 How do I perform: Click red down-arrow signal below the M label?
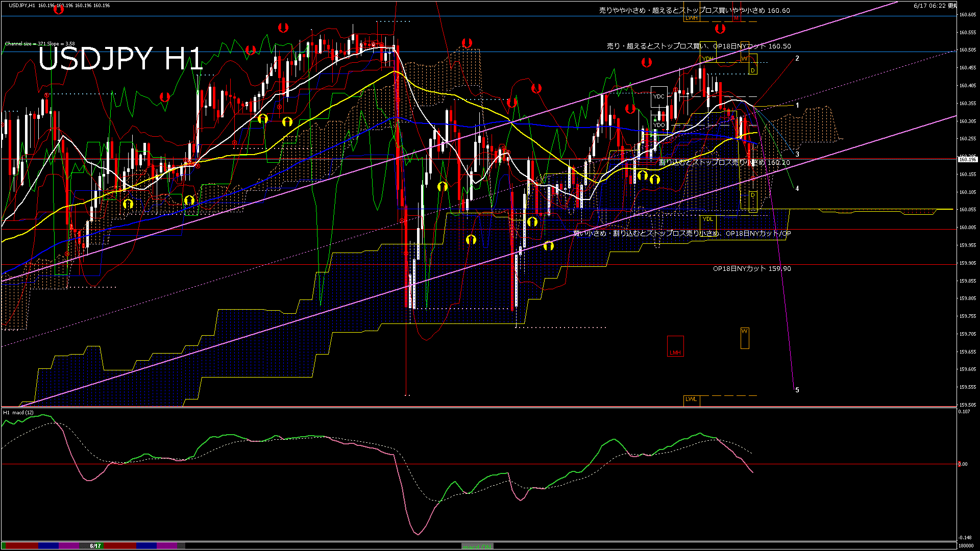pos(720,29)
